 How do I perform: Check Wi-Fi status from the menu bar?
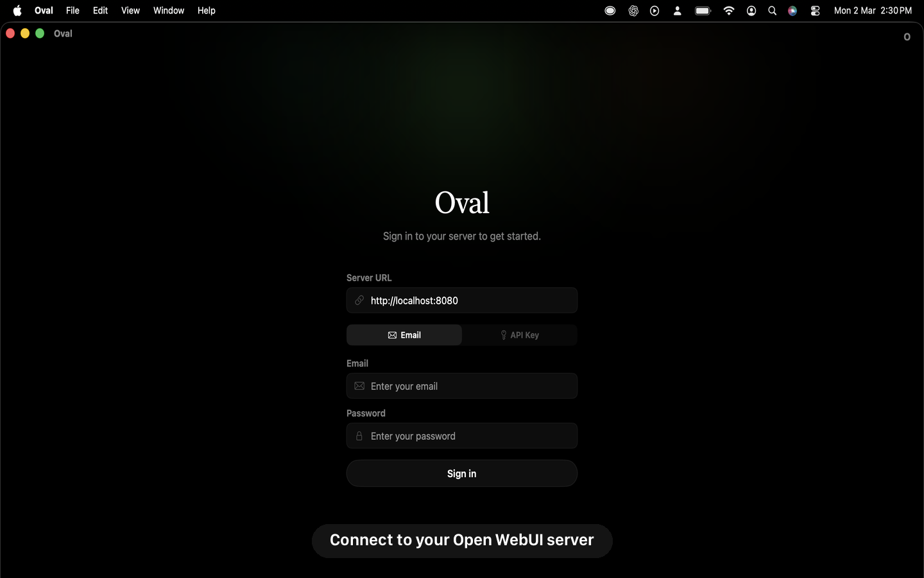[x=728, y=10]
